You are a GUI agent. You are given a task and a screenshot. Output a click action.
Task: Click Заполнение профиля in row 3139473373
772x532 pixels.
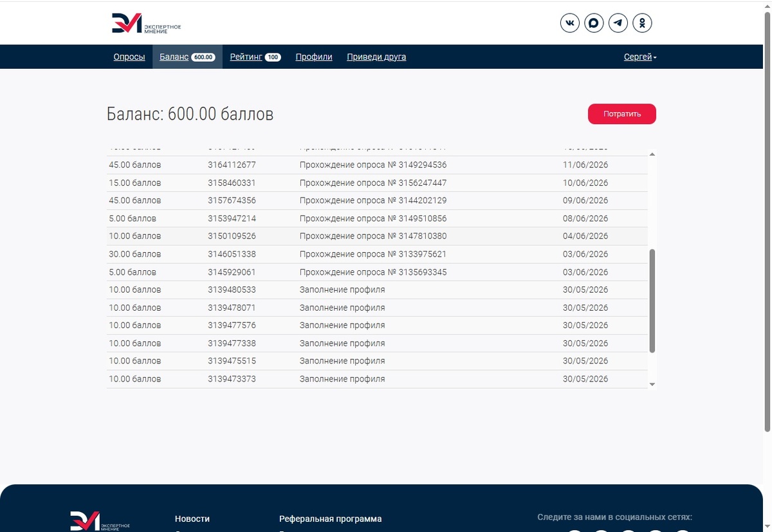[x=342, y=379]
